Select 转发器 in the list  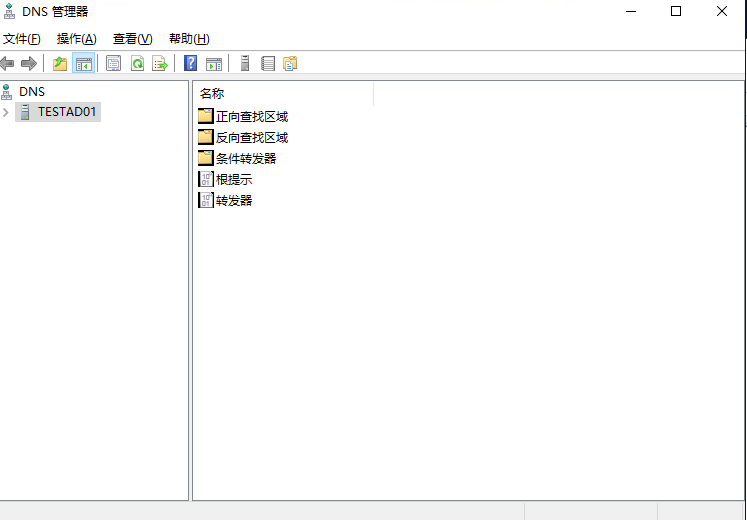[233, 200]
